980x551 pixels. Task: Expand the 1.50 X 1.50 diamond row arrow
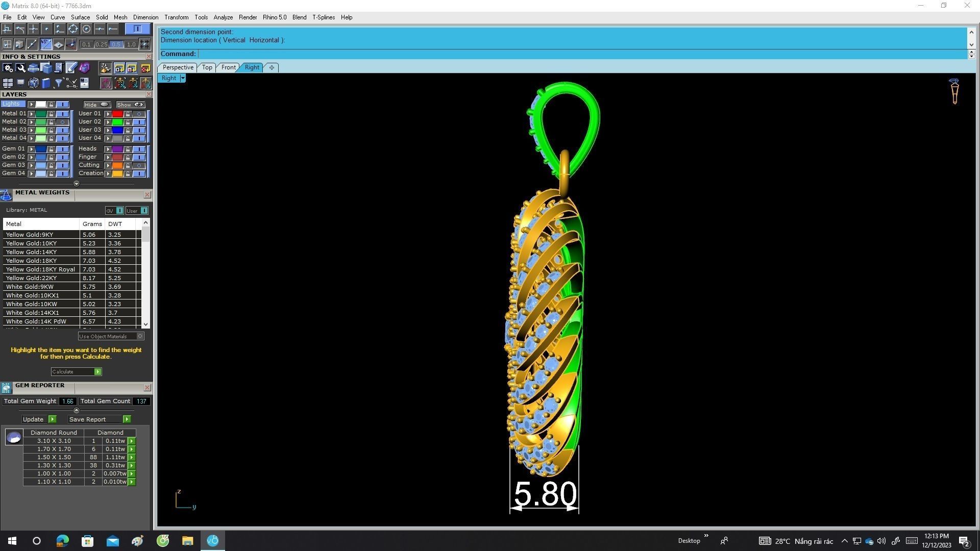tap(132, 458)
